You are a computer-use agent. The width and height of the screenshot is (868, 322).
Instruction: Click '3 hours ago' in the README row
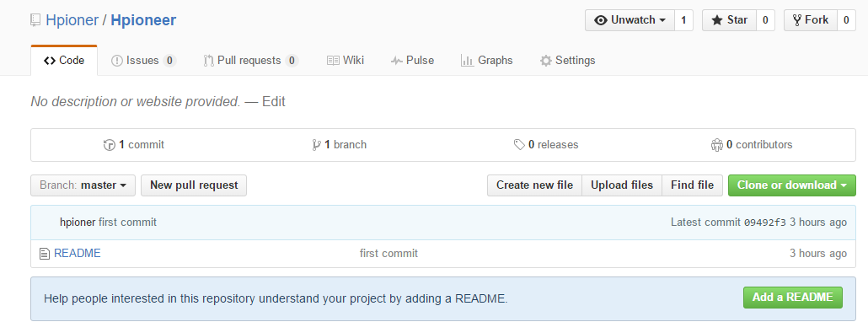tap(818, 254)
